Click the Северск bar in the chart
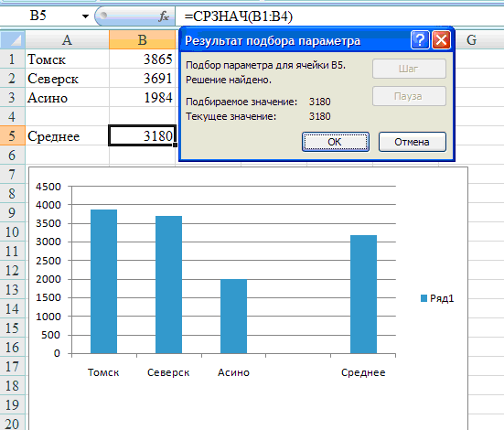 [x=168, y=285]
